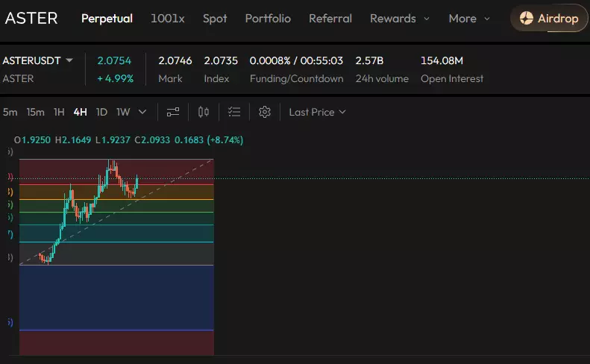Open the indicators settings icon
Screen dimensions: 590x364
173,112
